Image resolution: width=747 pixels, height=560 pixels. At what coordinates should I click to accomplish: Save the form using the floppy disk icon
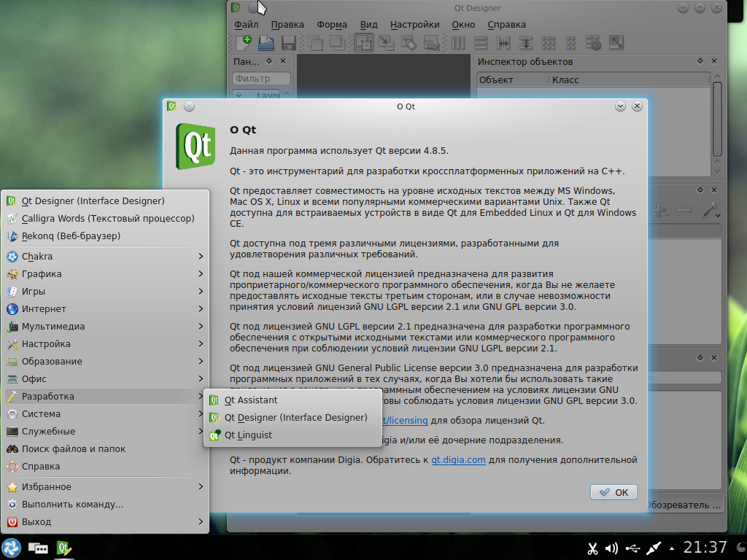(289, 43)
